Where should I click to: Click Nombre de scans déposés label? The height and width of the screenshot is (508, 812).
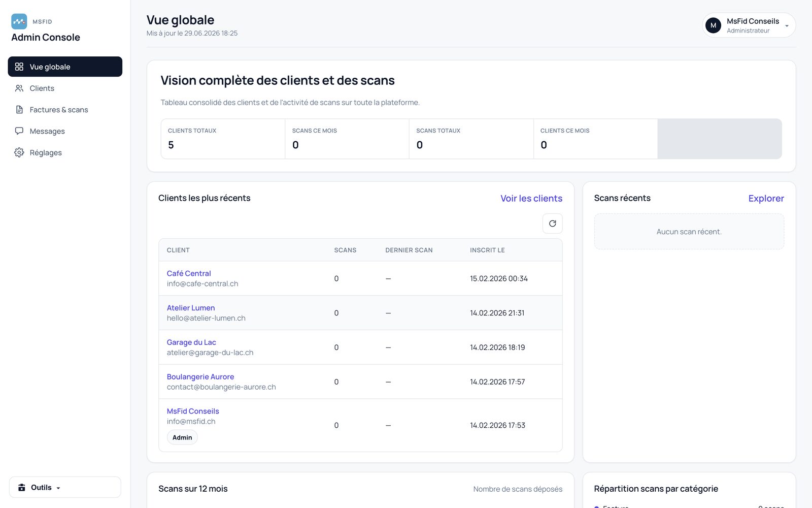pos(518,489)
